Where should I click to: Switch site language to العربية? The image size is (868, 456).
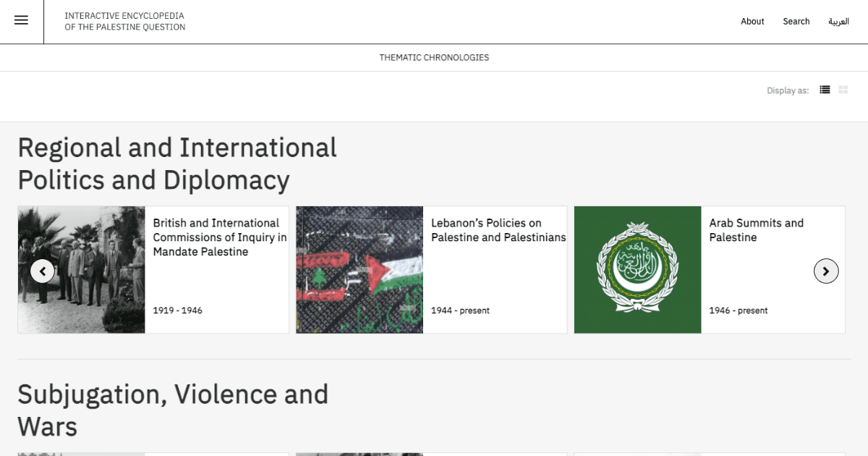(838, 22)
